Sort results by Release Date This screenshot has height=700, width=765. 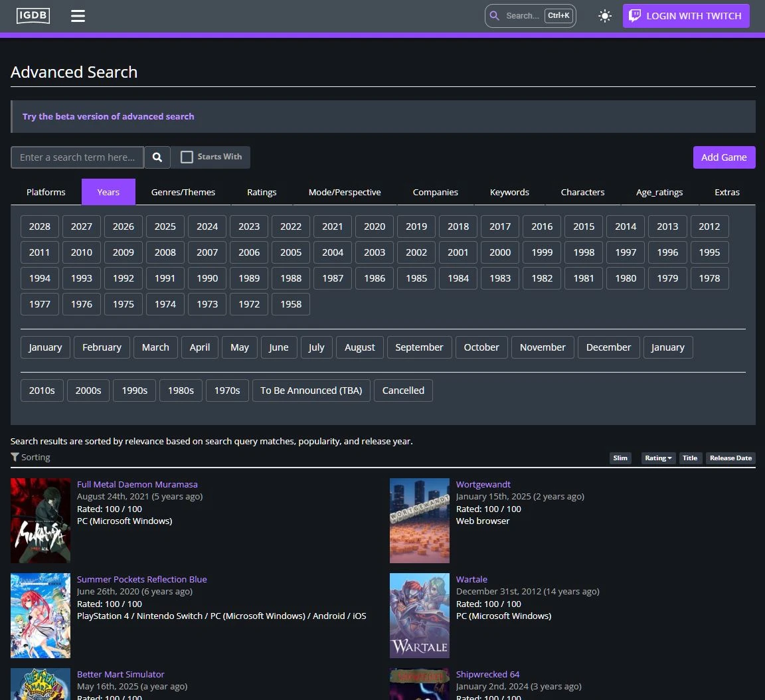click(730, 458)
